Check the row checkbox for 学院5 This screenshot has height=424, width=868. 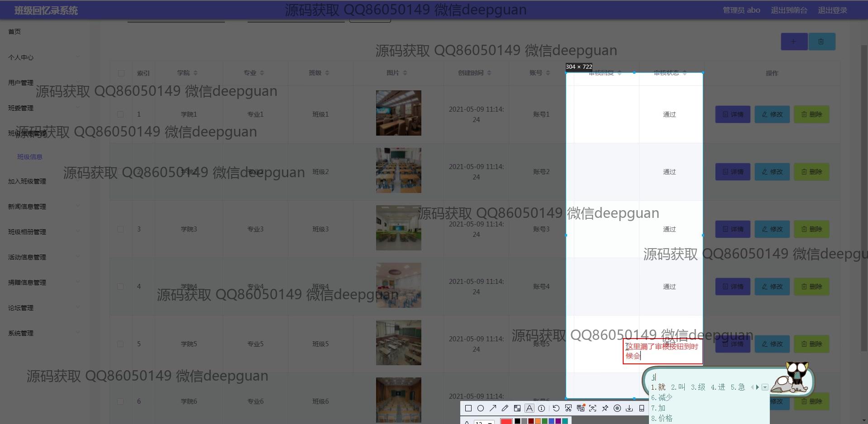pos(120,344)
